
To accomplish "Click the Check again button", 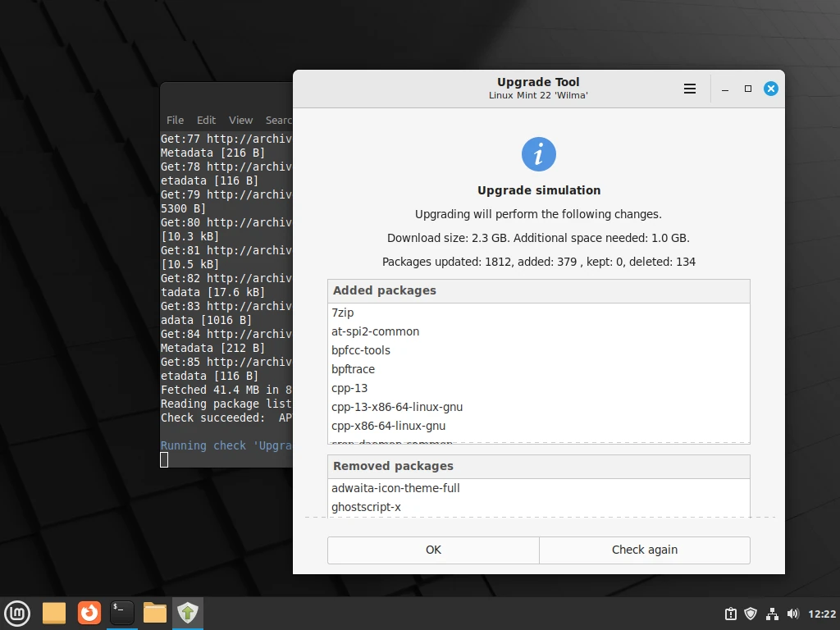I will click(644, 550).
